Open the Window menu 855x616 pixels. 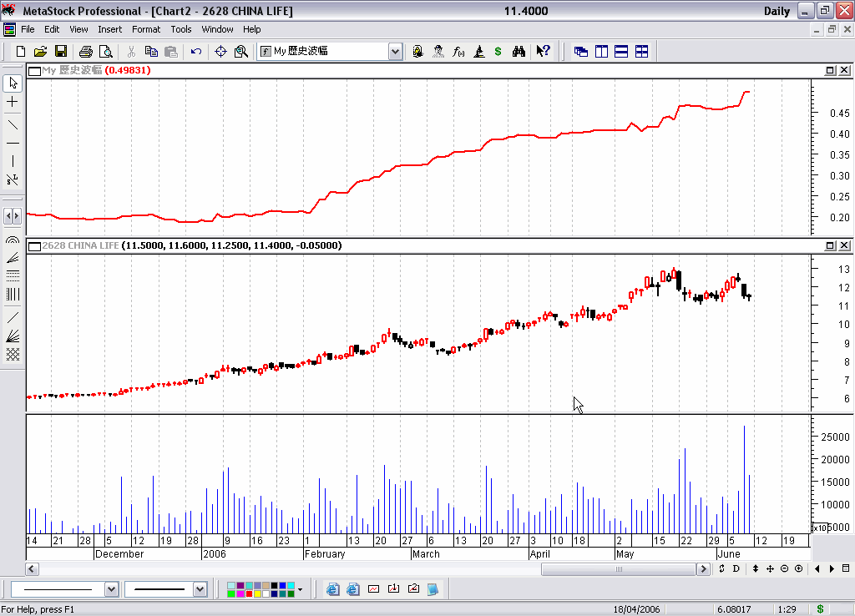click(x=217, y=29)
